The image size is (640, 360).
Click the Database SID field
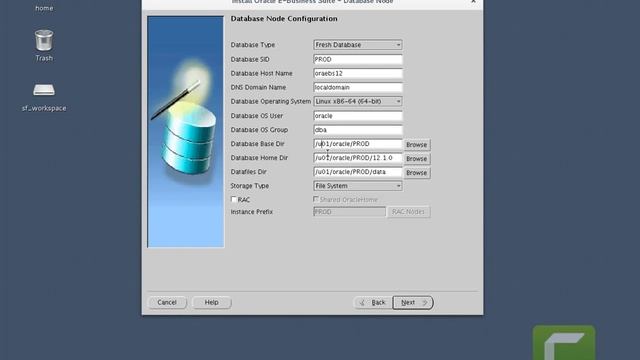tap(358, 60)
